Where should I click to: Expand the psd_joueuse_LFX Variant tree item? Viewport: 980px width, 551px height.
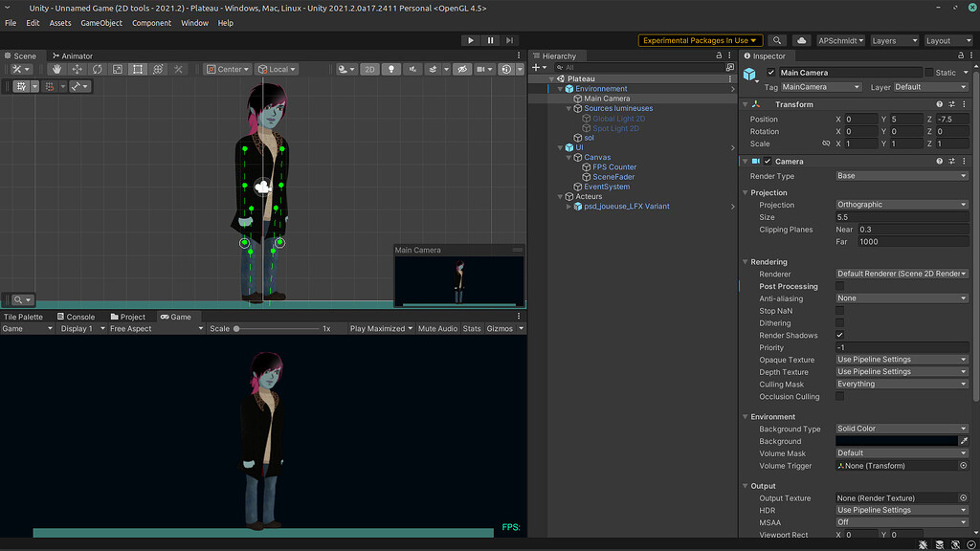click(569, 207)
